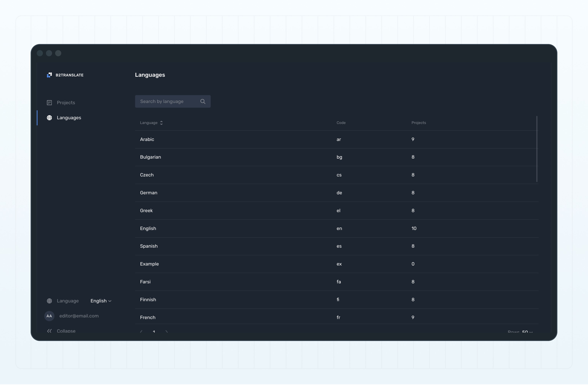
Task: Click the globe icon beside Language selector
Action: click(49, 301)
